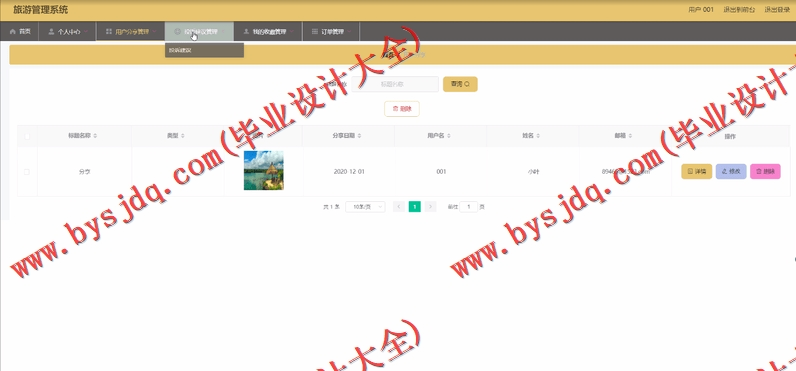Viewport: 796px width, 371px height.
Task: Sort the table by 用户名
Action: pyautogui.click(x=450, y=136)
